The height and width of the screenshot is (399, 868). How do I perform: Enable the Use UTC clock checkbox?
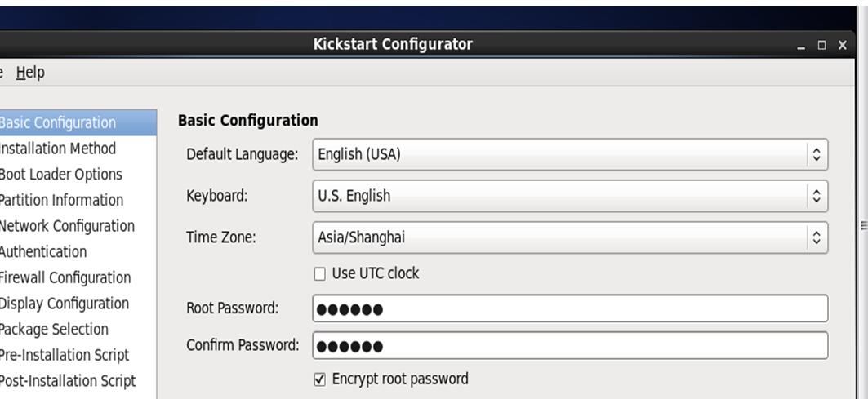[319, 274]
